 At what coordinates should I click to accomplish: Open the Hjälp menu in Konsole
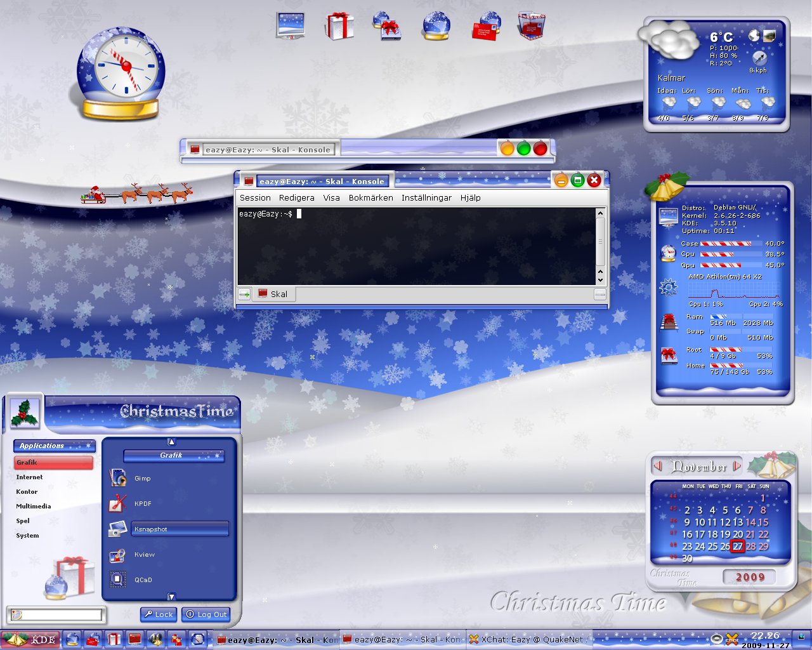pyautogui.click(x=471, y=197)
